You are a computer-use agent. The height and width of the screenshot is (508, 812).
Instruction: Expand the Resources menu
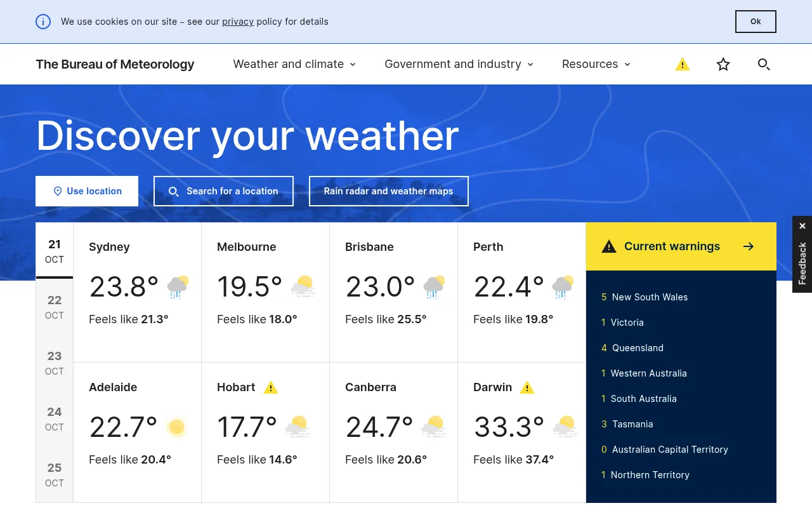click(596, 64)
